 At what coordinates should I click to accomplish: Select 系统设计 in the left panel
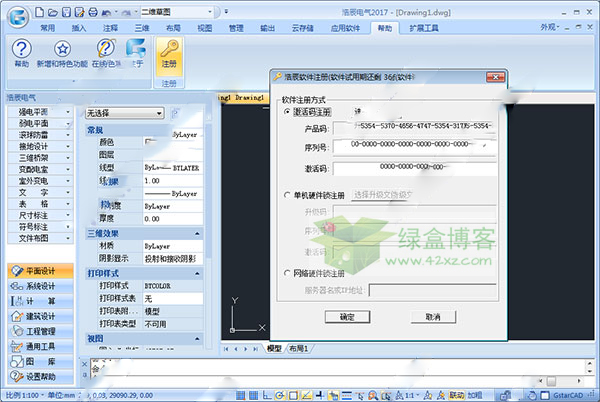pos(40,286)
